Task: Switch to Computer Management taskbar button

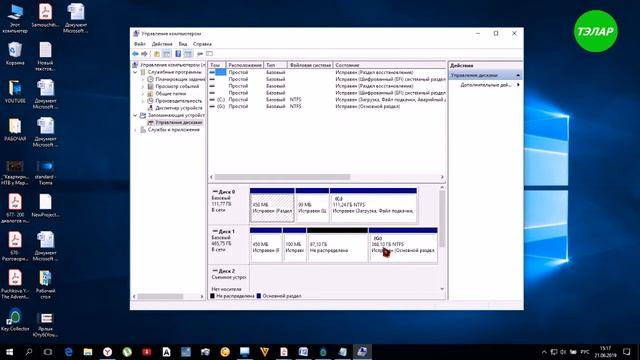Action: click(x=362, y=352)
